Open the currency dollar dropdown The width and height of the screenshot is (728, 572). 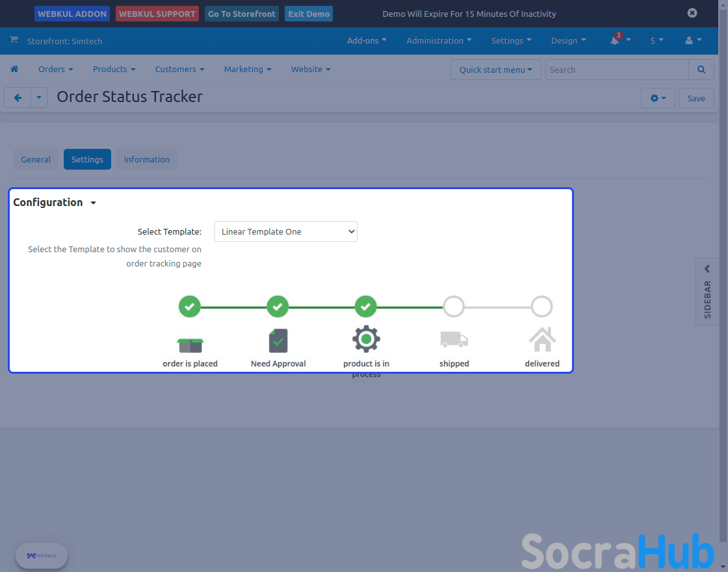[657, 41]
